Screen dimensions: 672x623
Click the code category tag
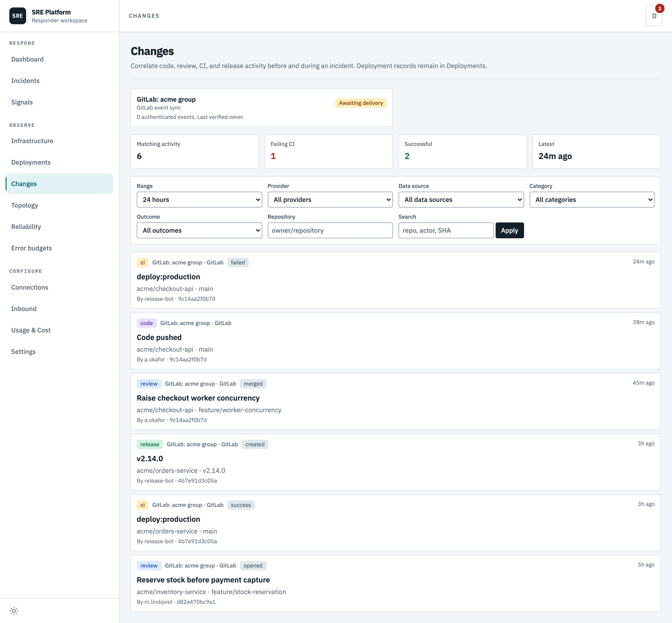pyautogui.click(x=146, y=323)
